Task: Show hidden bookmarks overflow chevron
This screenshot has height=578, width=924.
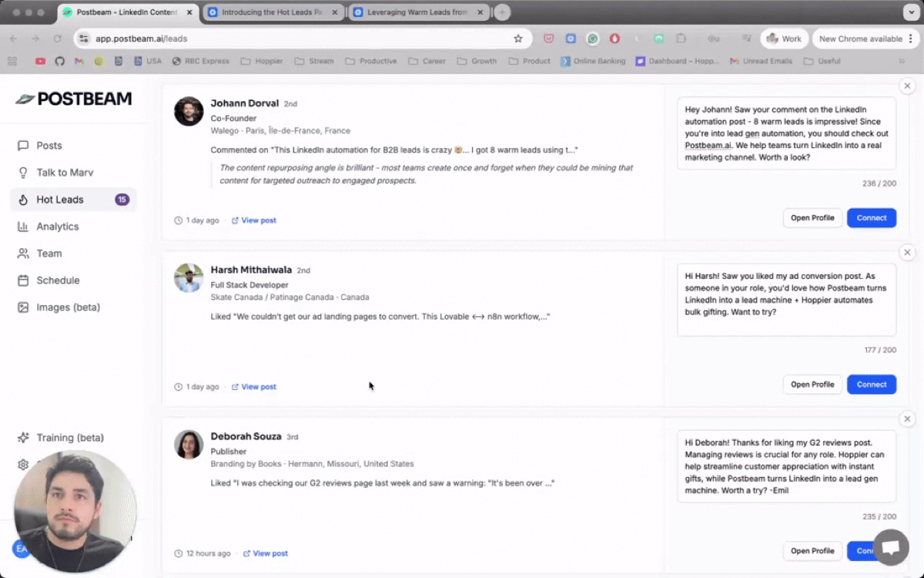Action: click(x=902, y=61)
